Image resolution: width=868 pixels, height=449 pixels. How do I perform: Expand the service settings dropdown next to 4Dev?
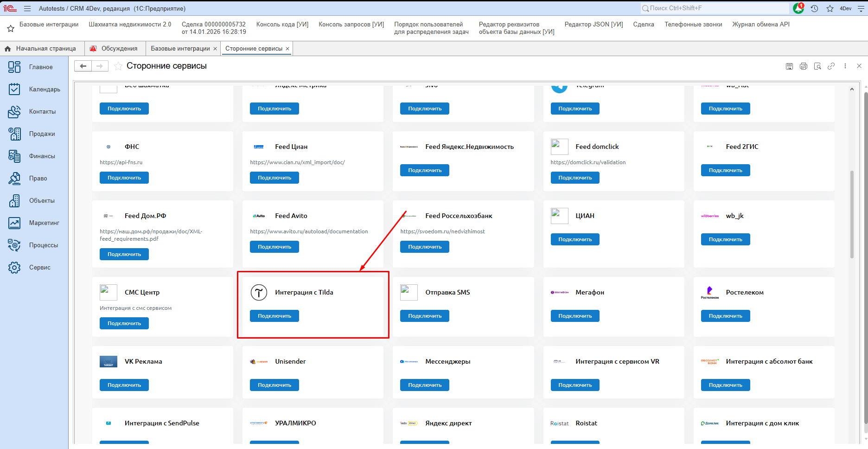(x=861, y=8)
